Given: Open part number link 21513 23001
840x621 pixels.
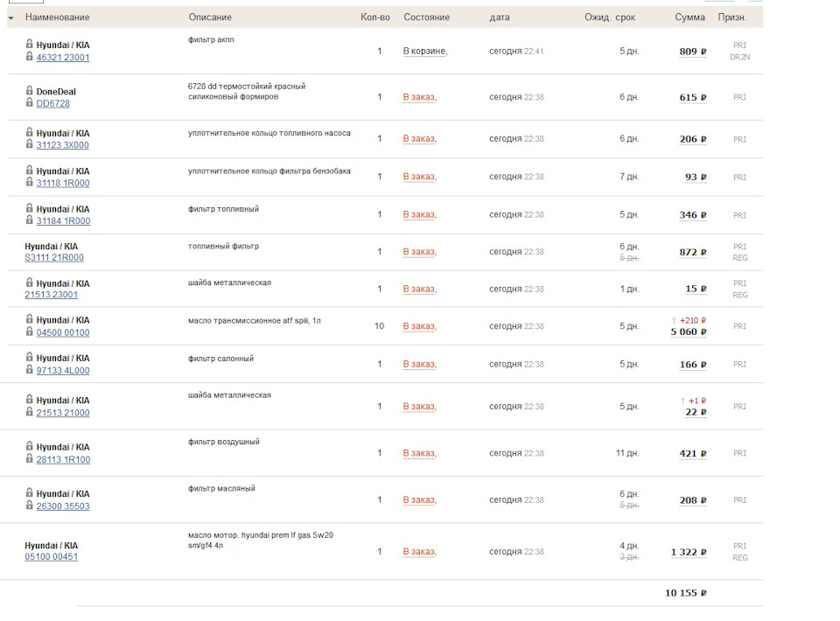Looking at the screenshot, I should (51, 295).
